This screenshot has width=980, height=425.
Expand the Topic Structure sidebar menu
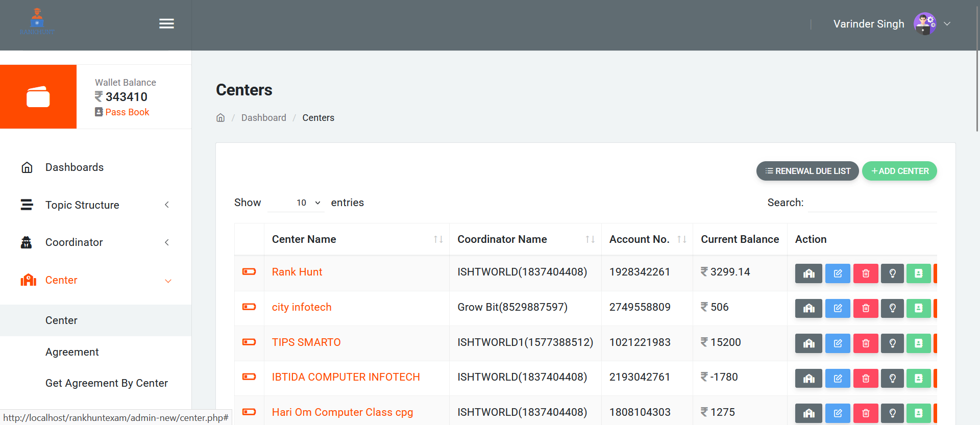coord(95,205)
